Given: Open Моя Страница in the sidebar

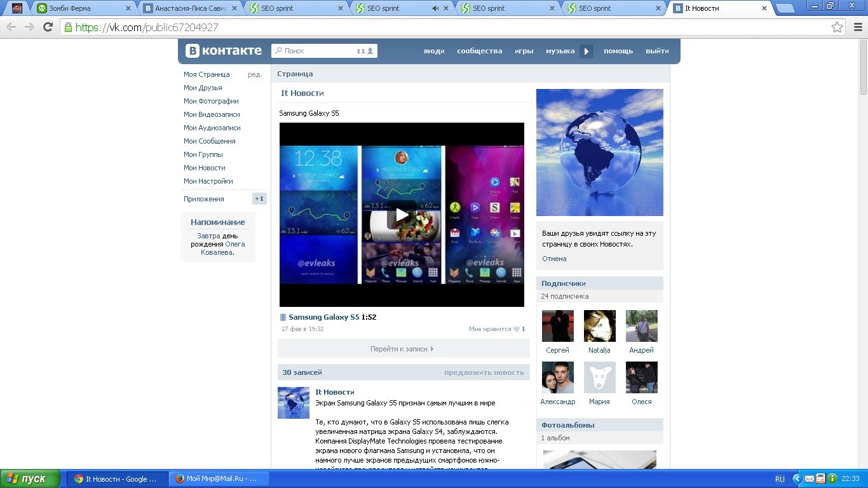Looking at the screenshot, I should (x=207, y=74).
